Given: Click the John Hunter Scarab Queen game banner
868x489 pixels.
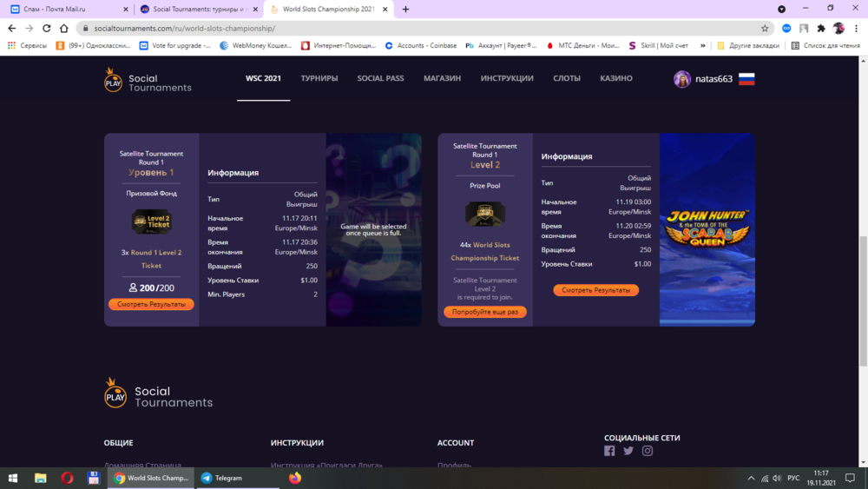Looking at the screenshot, I should [707, 229].
